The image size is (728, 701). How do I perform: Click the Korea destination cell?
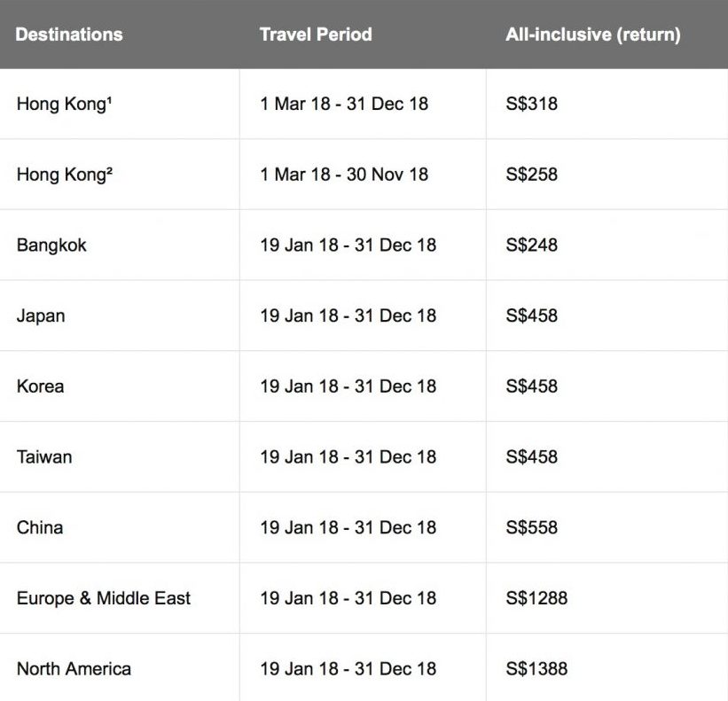coord(40,386)
